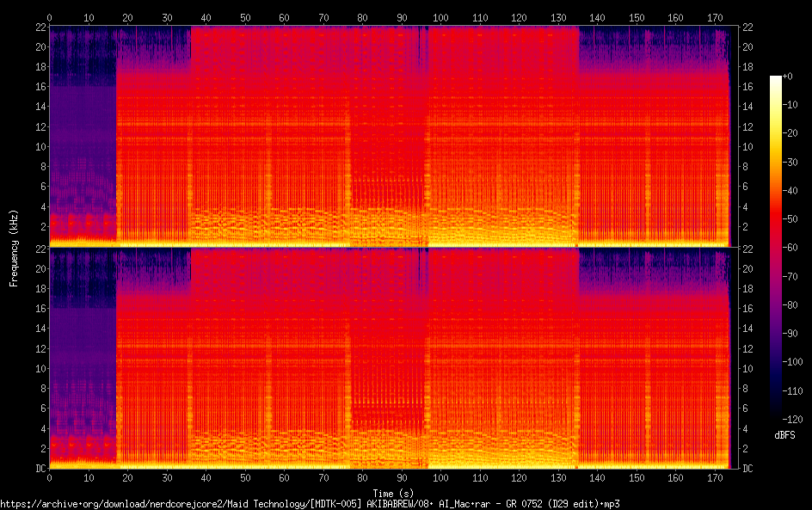Click the 'DC' label on bottom-left axis
812x510 pixels.
(39, 468)
